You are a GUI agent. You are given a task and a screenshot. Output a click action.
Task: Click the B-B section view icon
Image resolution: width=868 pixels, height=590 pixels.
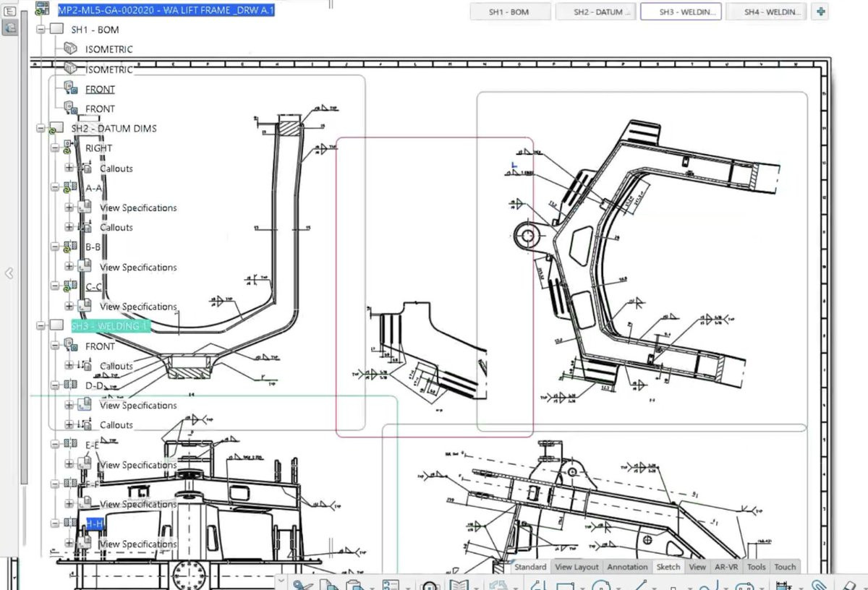71,247
